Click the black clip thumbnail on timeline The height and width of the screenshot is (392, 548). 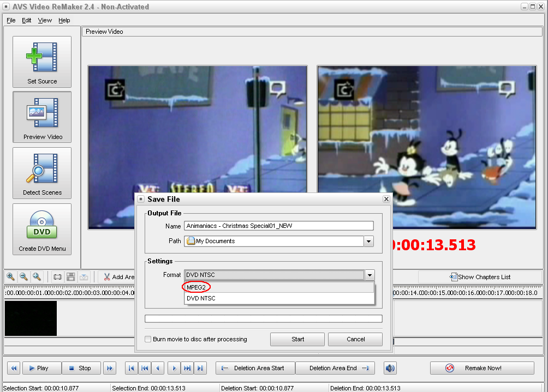coord(31,318)
